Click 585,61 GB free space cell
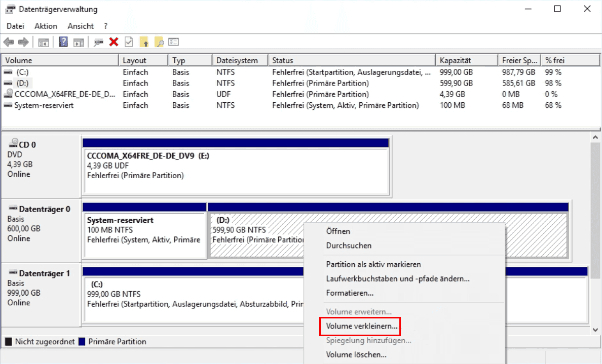 point(518,83)
